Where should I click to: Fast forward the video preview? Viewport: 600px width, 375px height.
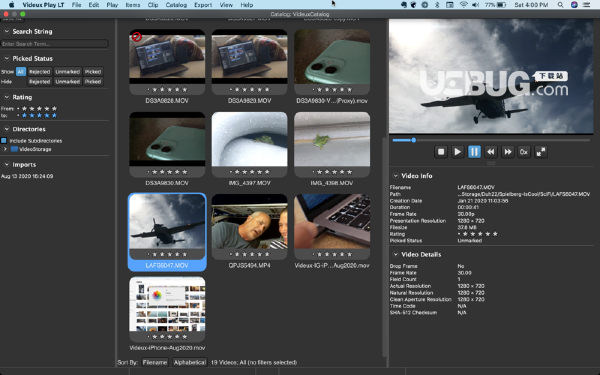[x=507, y=152]
